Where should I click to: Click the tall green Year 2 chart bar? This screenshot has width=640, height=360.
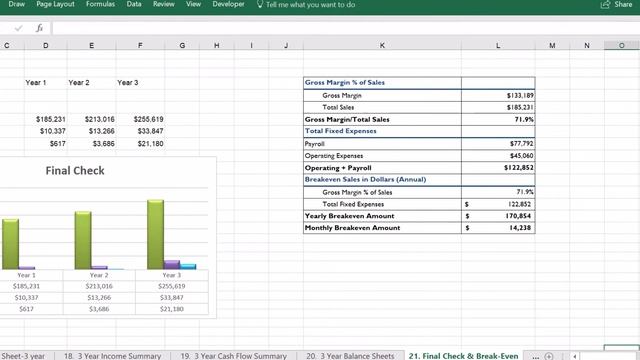pyautogui.click(x=83, y=240)
